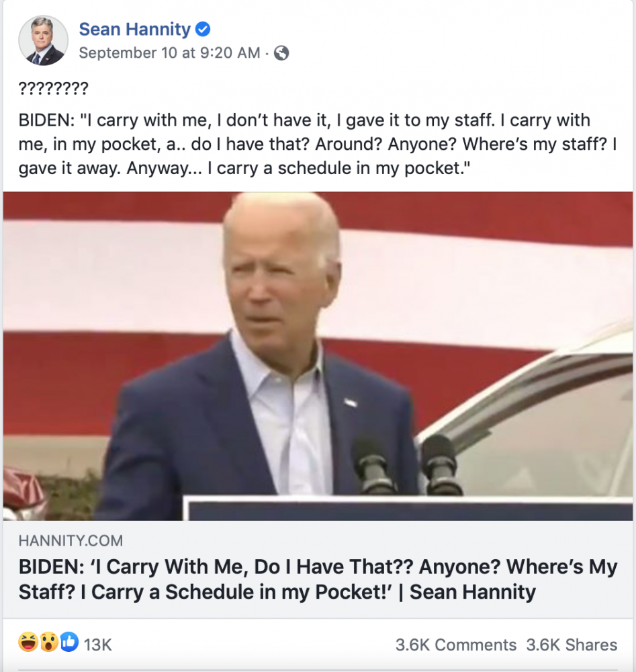Click the Public globe audience icon
The height and width of the screenshot is (672, 636).
[x=282, y=54]
